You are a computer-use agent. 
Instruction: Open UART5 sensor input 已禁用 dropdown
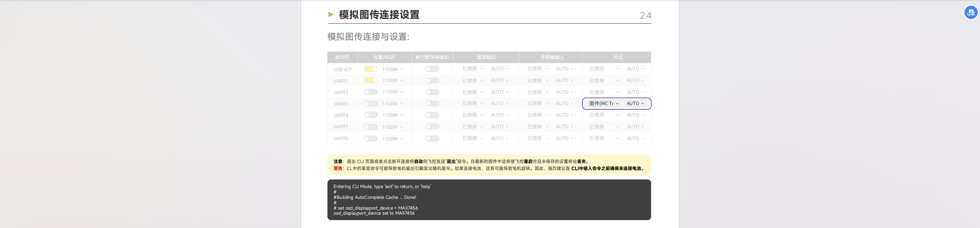537,127
